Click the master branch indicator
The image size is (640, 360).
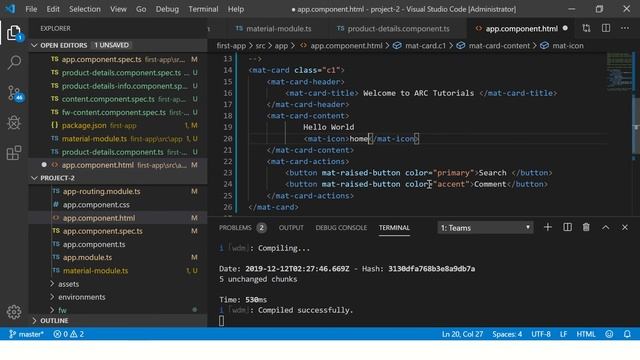26,334
